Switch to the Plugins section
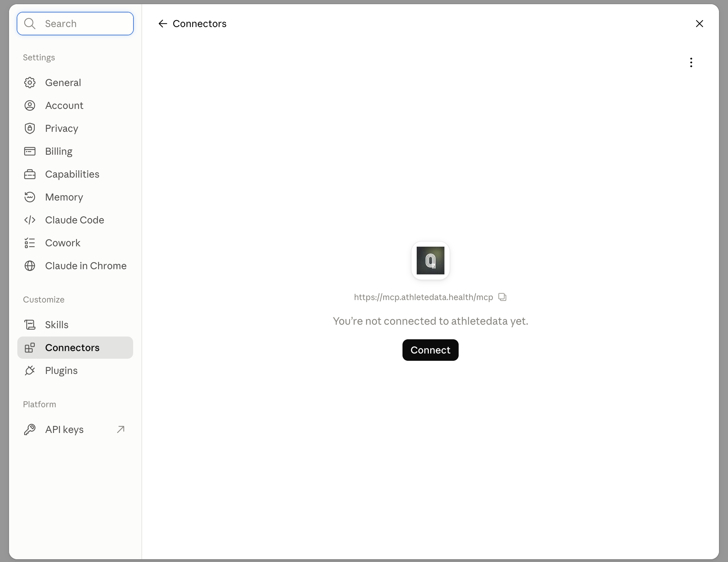This screenshot has width=728, height=562. [x=75, y=371]
